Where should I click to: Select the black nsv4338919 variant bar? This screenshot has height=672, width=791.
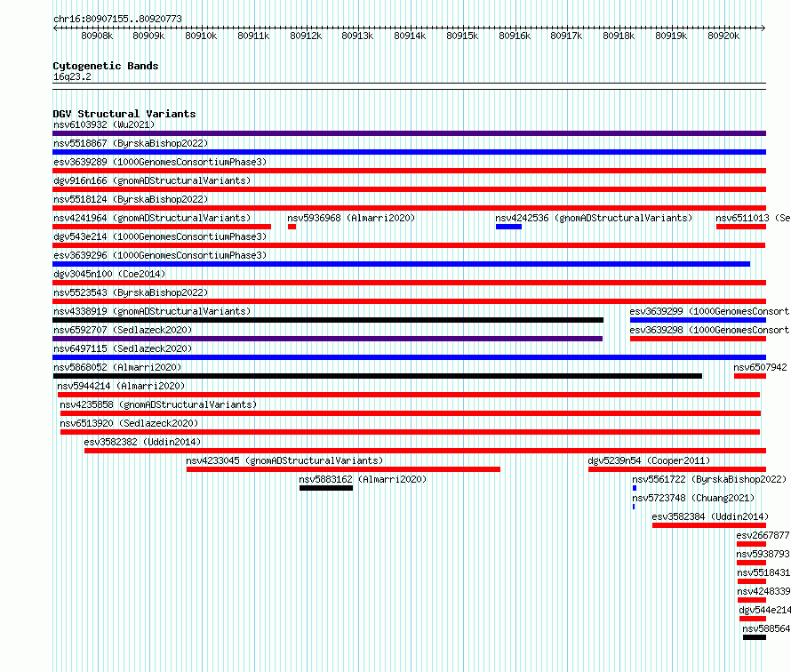pyautogui.click(x=328, y=320)
